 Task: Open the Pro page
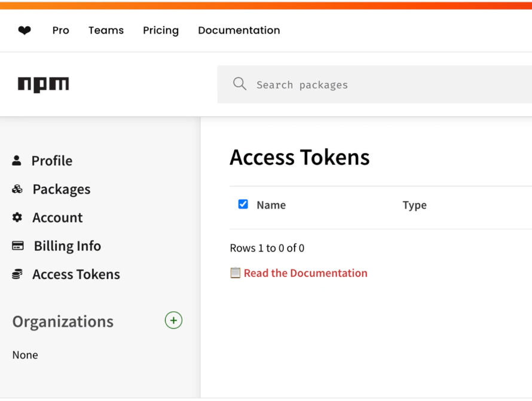(60, 30)
